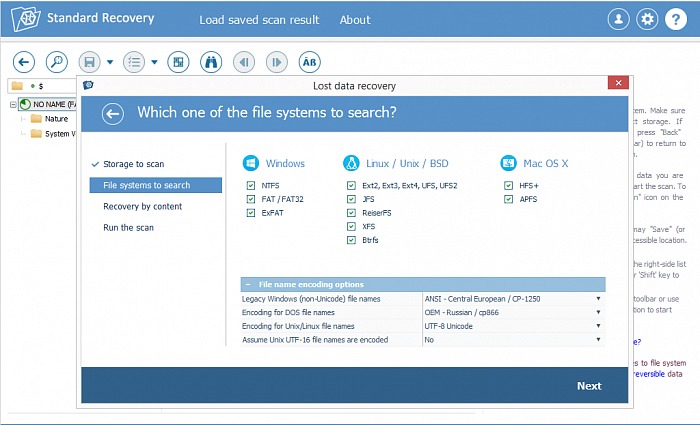This screenshot has width=700, height=425.
Task: Click the next result toolbar icon
Action: 277,62
